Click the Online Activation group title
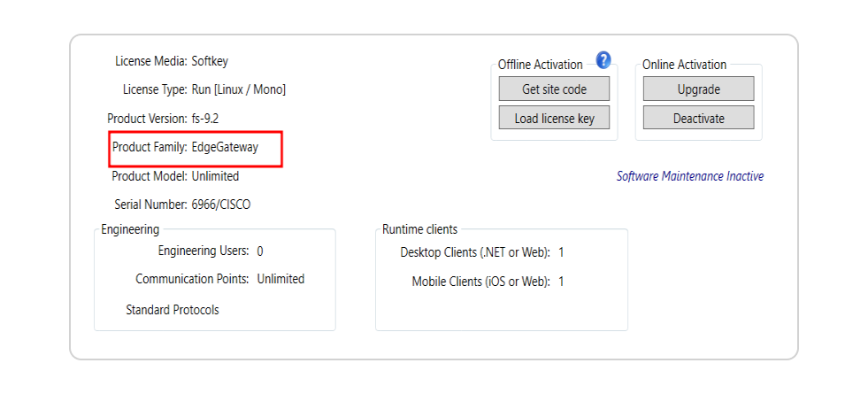This screenshot has width=868, height=394. tap(684, 65)
